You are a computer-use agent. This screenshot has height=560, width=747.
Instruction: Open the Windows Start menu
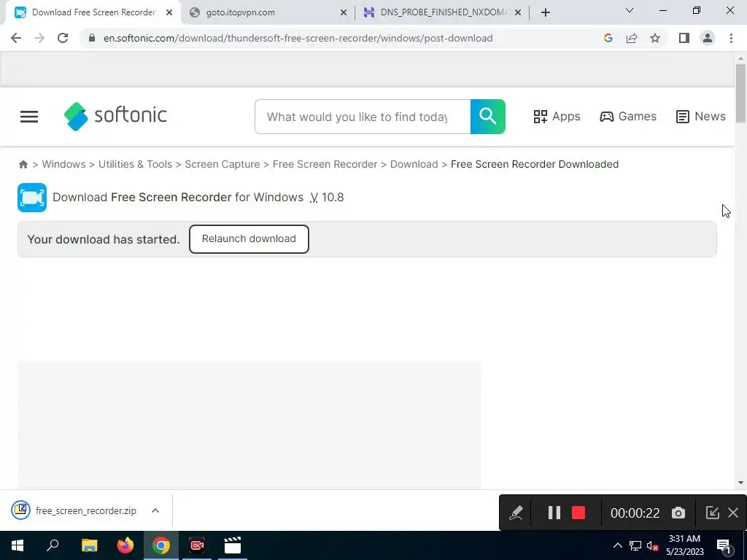(x=18, y=545)
